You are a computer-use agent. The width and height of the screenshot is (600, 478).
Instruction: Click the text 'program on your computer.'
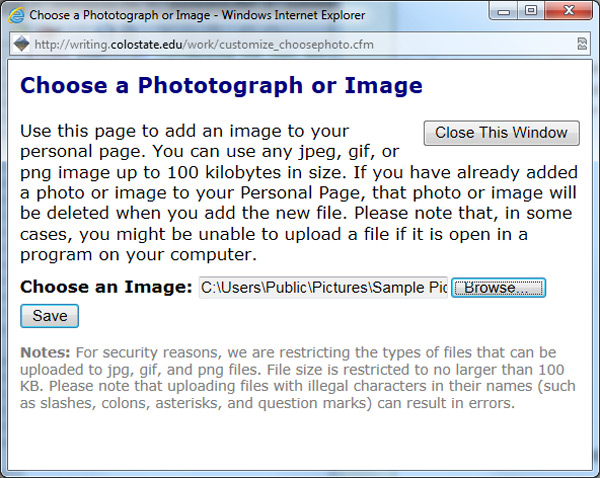click(138, 255)
